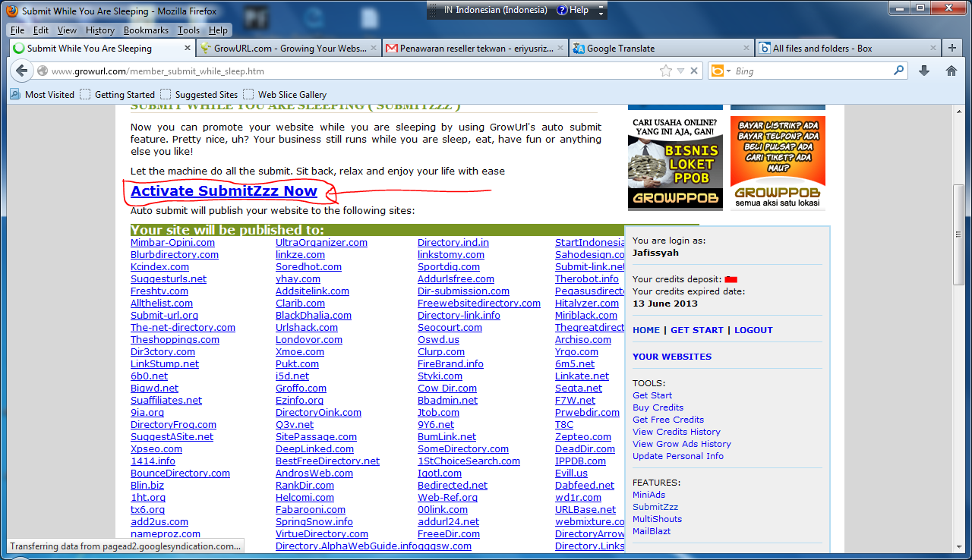972x560 pixels.
Task: Open a new tab with plus button
Action: tap(951, 48)
